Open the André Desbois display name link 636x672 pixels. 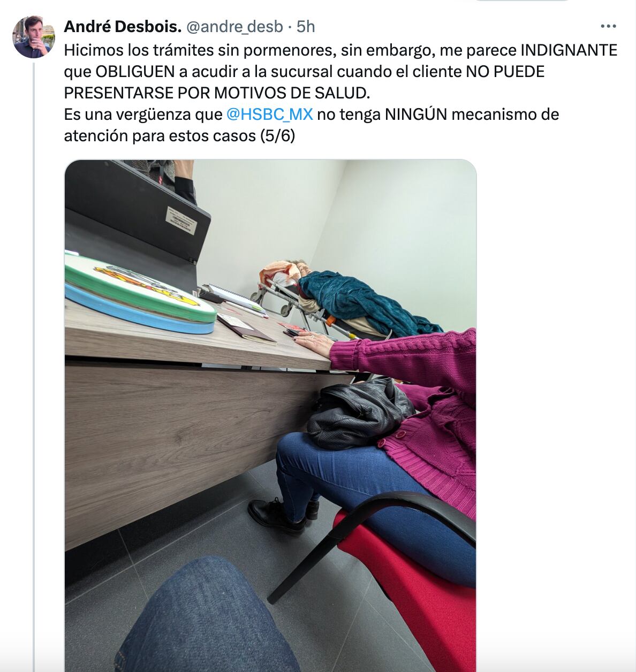coord(123,26)
